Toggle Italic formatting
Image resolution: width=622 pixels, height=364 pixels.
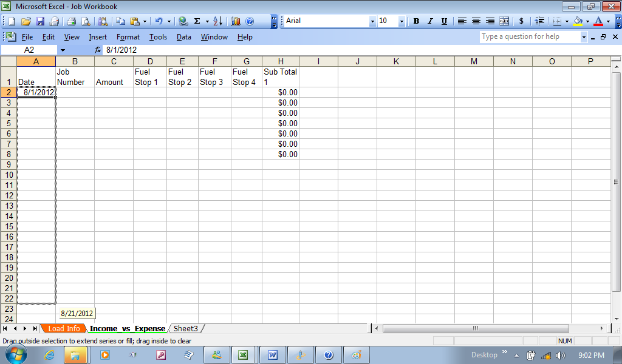click(x=430, y=21)
